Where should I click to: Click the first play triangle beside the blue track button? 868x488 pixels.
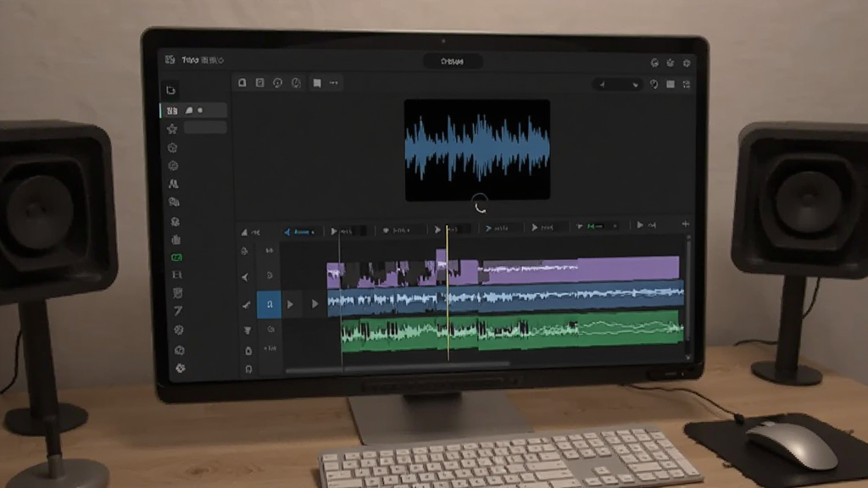point(290,304)
